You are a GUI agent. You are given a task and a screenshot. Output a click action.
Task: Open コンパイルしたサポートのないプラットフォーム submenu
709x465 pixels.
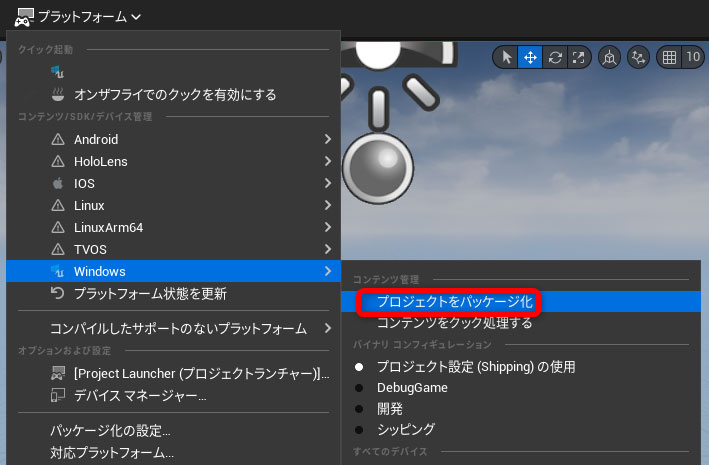[173, 328]
